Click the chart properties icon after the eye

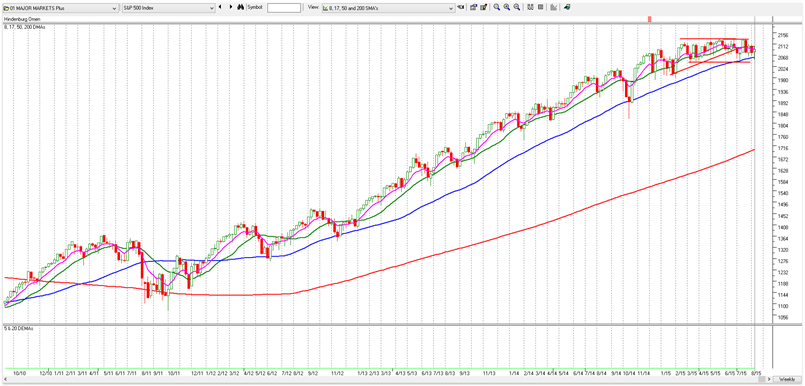473,7
